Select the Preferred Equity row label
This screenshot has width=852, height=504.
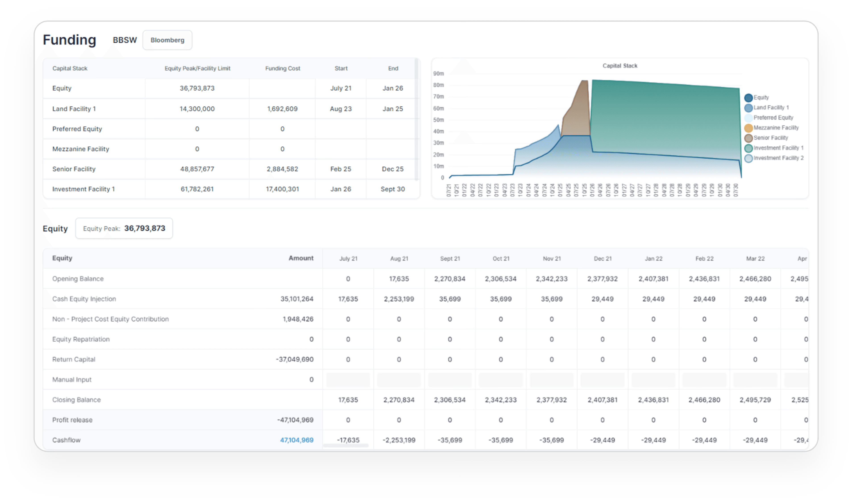(77, 129)
